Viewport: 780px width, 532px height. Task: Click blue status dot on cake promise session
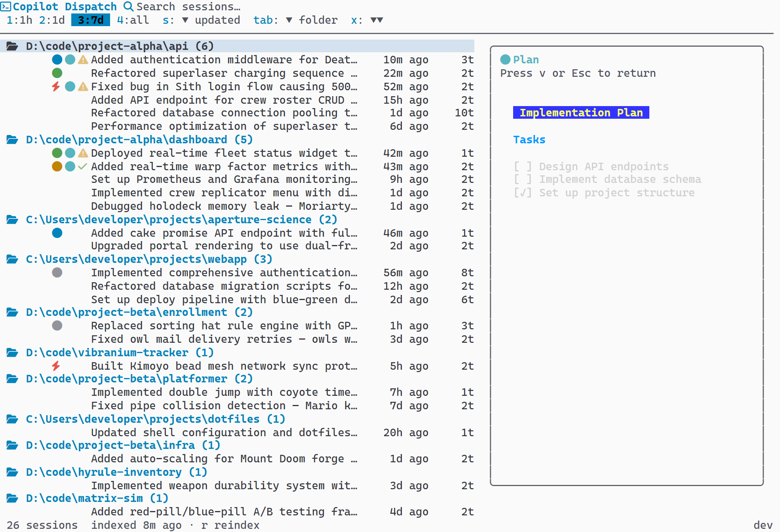click(57, 233)
